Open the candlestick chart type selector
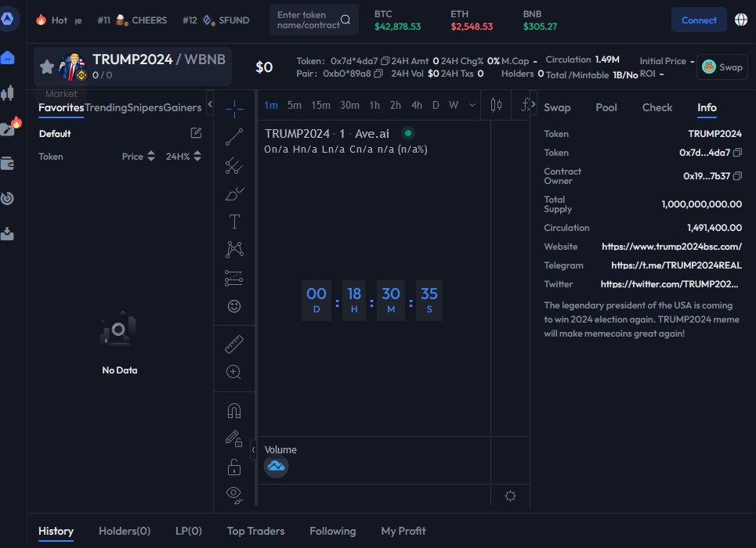Viewport: 756px width, 548px height. pyautogui.click(x=496, y=105)
